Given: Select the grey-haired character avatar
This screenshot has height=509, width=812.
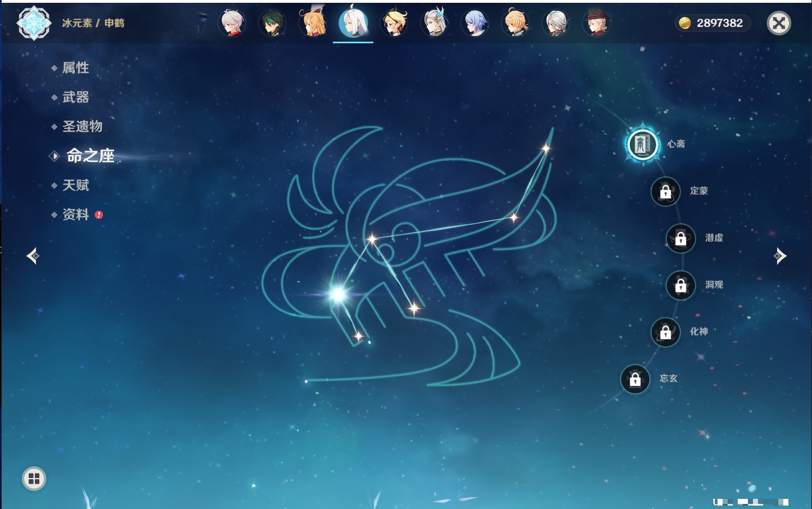Looking at the screenshot, I should point(556,23).
